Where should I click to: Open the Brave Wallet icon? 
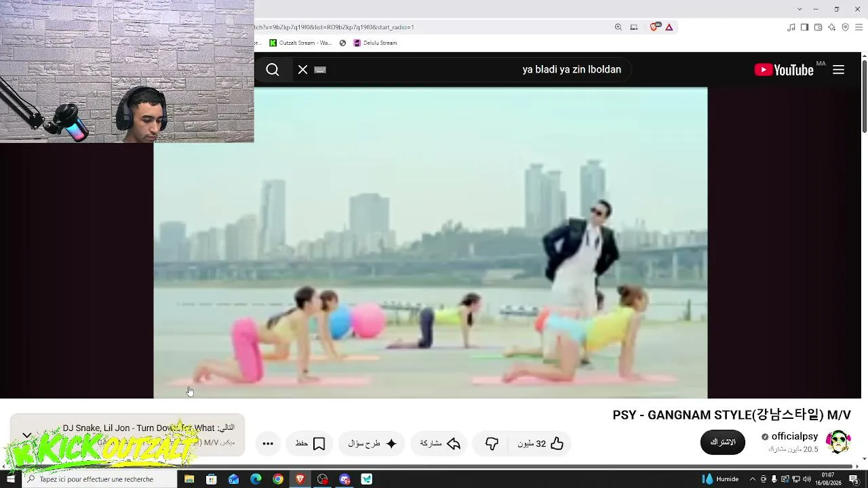click(x=818, y=27)
